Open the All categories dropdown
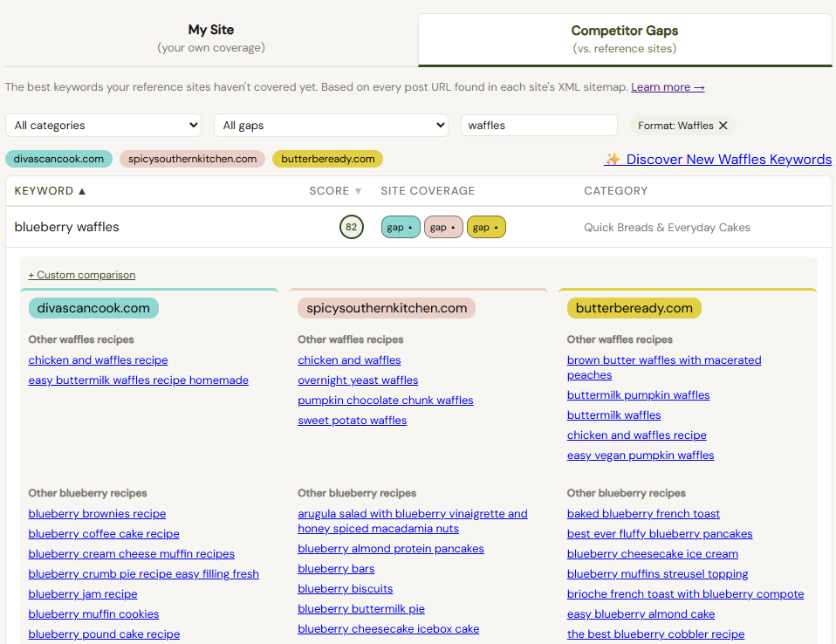This screenshot has width=836, height=644. [x=104, y=126]
